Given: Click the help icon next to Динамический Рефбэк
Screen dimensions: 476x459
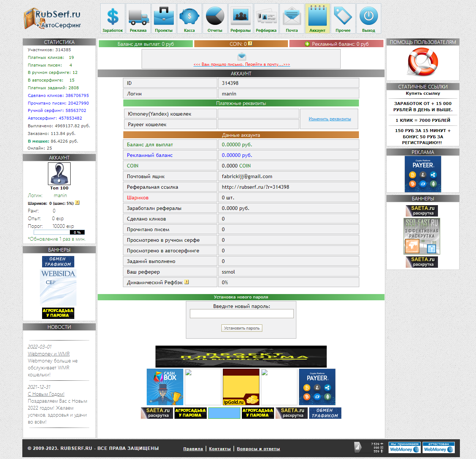Looking at the screenshot, I should point(187,282).
